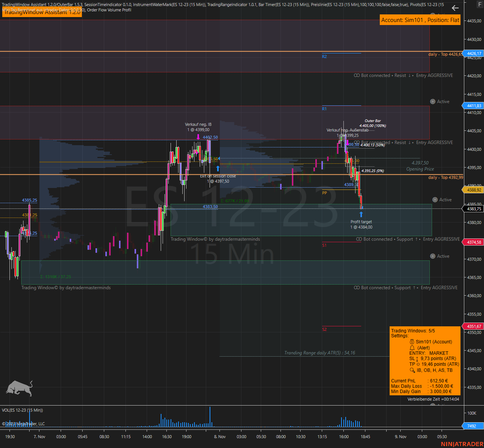This screenshot has width=484, height=448.
Task: Click the Account Sim101 Position Flat banner
Action: 420,20
